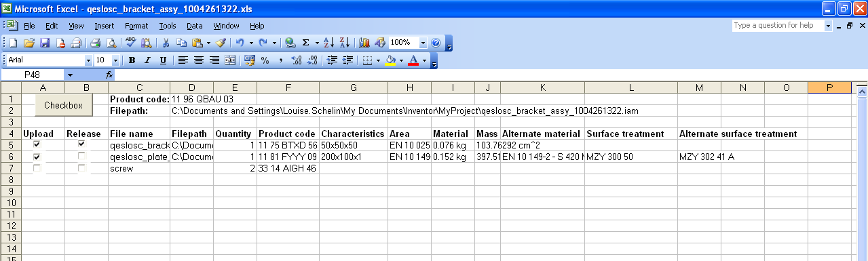This screenshot has height=261, width=868.
Task: Click the 'Type a question for help' field
Action: point(778,26)
